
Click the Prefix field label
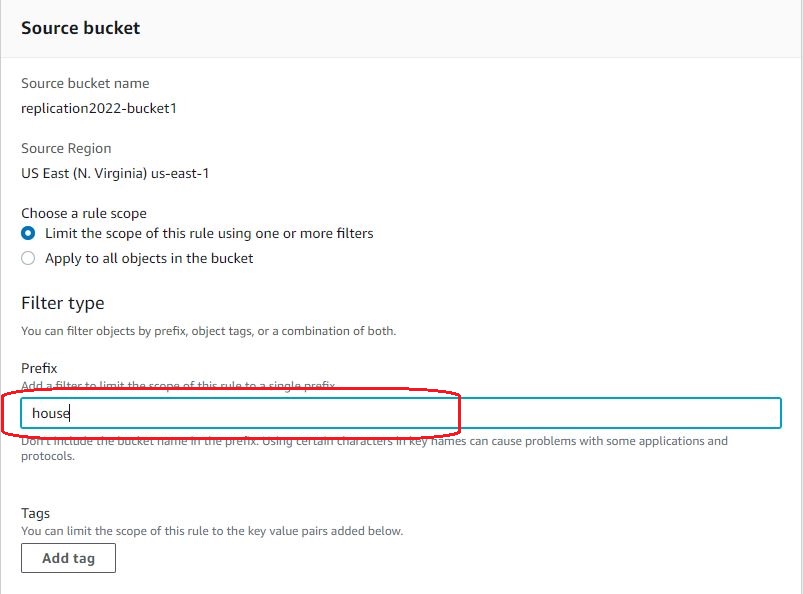click(x=39, y=368)
